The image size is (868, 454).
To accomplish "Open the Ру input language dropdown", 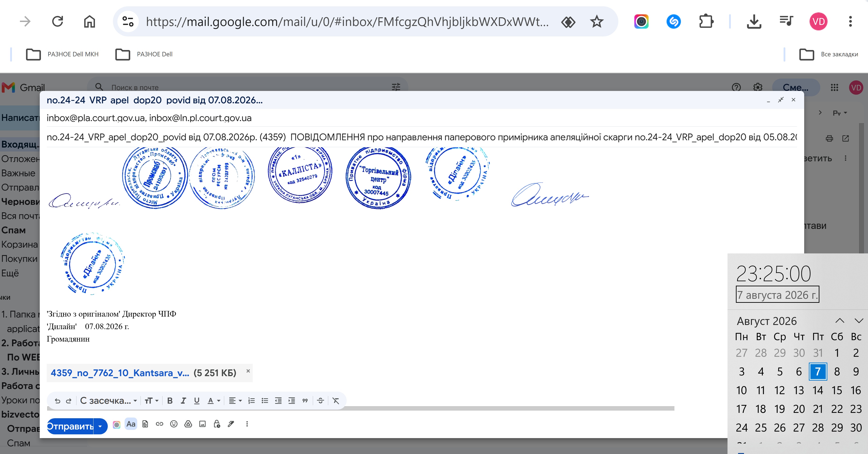I will click(x=840, y=113).
